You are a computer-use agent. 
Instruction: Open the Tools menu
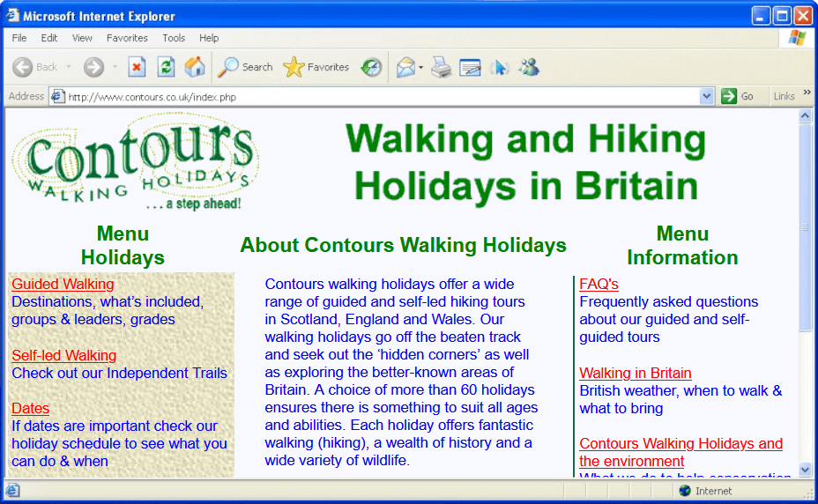173,38
